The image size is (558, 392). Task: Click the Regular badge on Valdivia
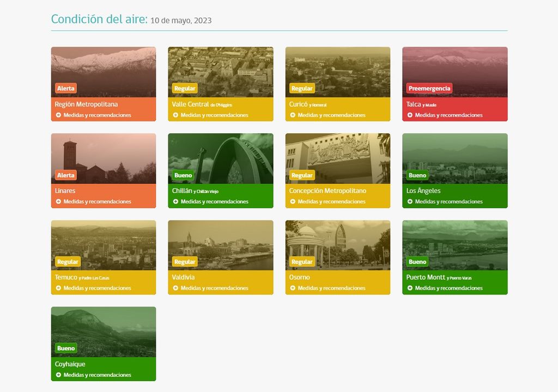click(185, 261)
